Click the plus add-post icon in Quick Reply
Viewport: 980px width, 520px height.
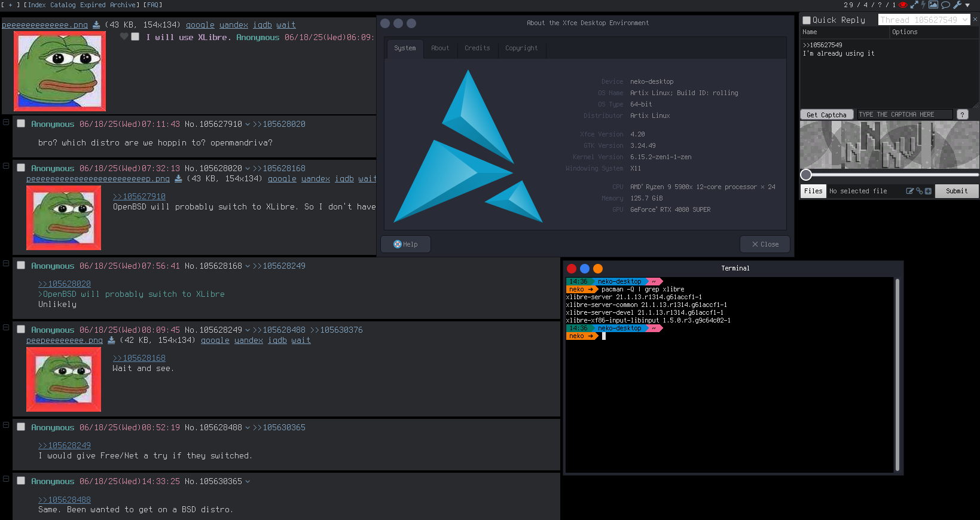(x=928, y=191)
